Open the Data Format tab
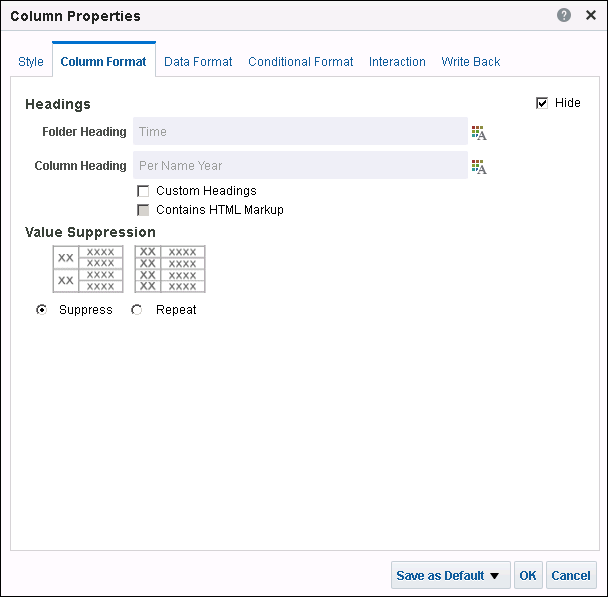The image size is (608, 597). point(198,62)
